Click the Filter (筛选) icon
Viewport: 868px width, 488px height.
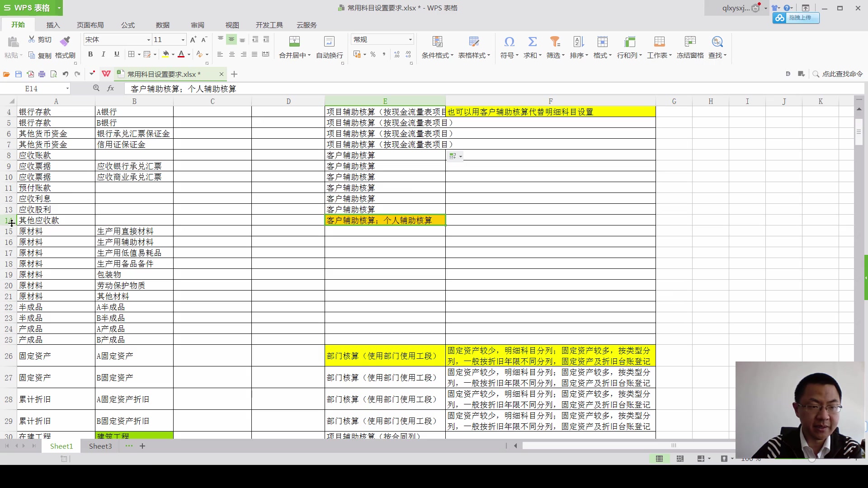click(555, 42)
